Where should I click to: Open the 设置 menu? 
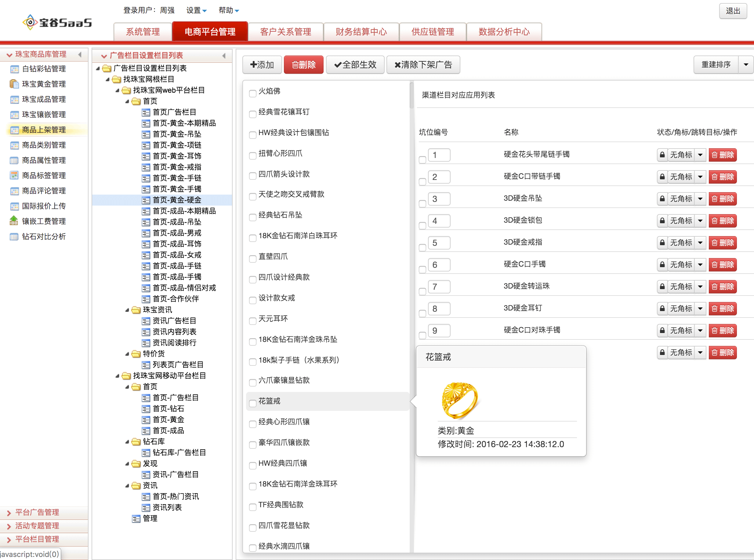[x=196, y=10]
